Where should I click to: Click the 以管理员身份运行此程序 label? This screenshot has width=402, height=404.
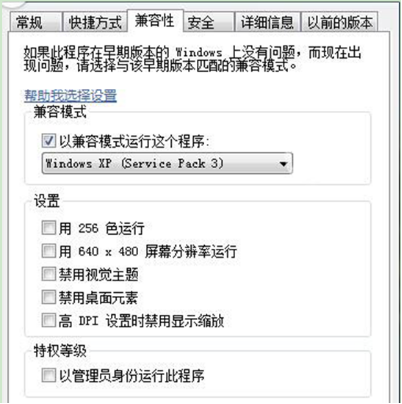[x=132, y=376]
